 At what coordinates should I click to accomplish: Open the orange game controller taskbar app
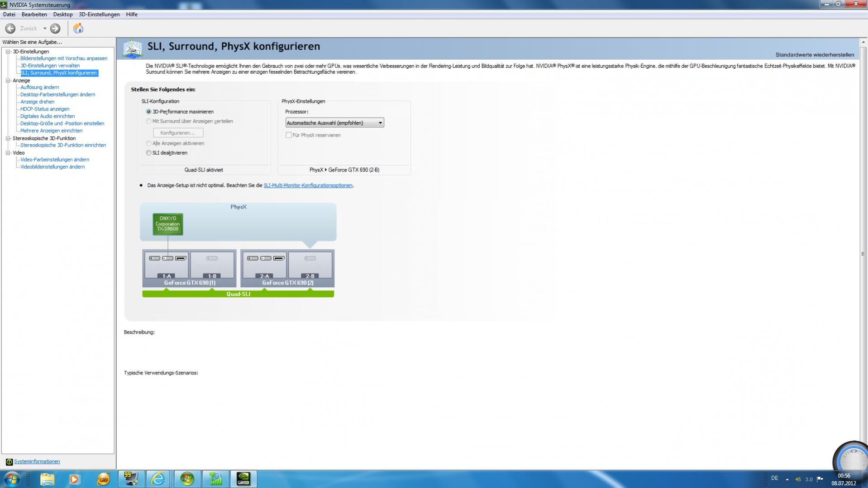(x=103, y=479)
